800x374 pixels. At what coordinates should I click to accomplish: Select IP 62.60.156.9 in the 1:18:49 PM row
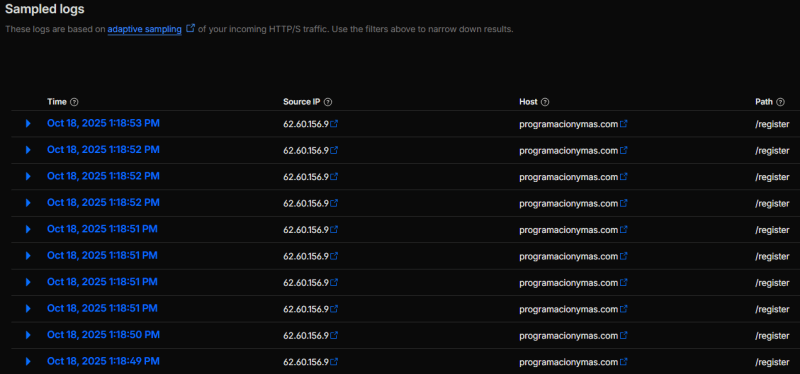(x=306, y=362)
